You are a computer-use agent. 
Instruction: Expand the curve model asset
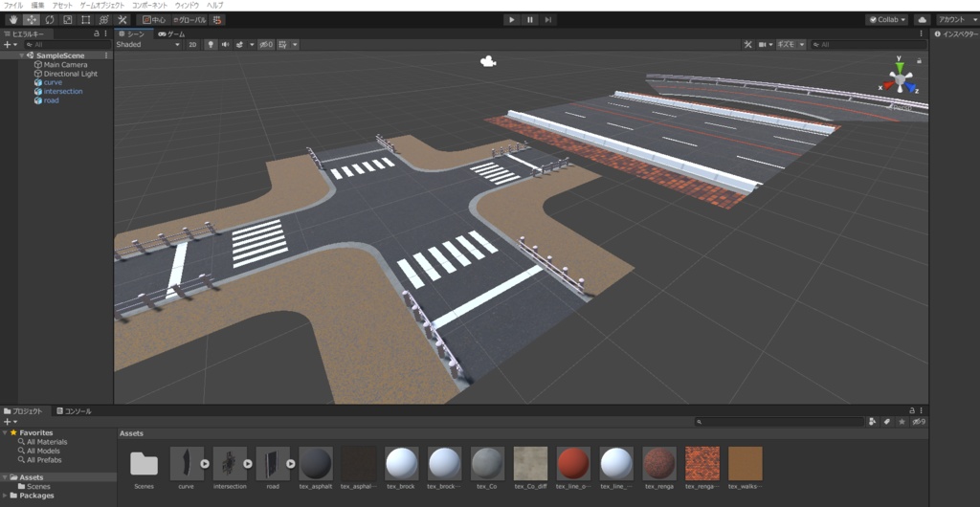[205, 464]
